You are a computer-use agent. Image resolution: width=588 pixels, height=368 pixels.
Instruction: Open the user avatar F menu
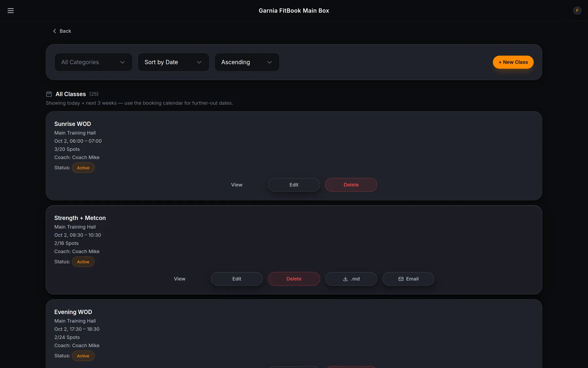[x=577, y=10]
